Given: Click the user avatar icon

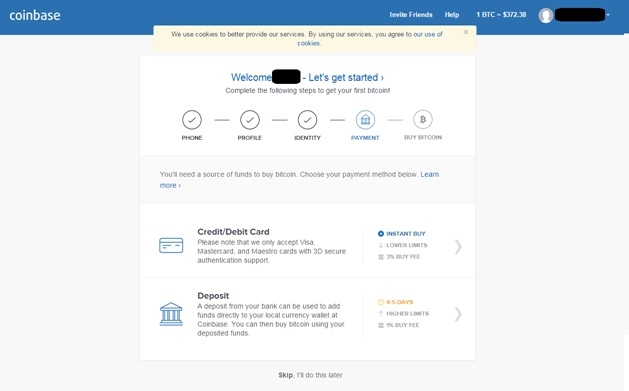Looking at the screenshot, I should [546, 15].
